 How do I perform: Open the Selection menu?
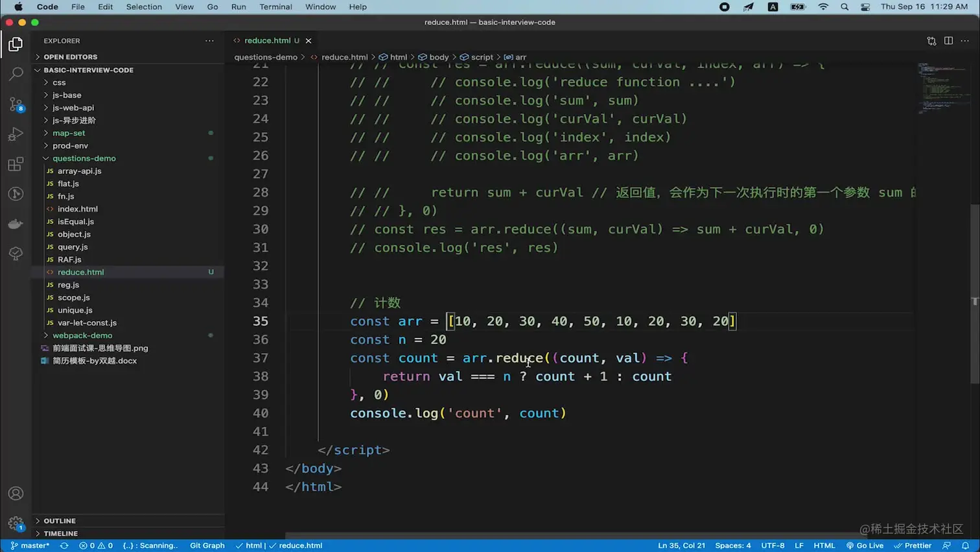(x=144, y=6)
